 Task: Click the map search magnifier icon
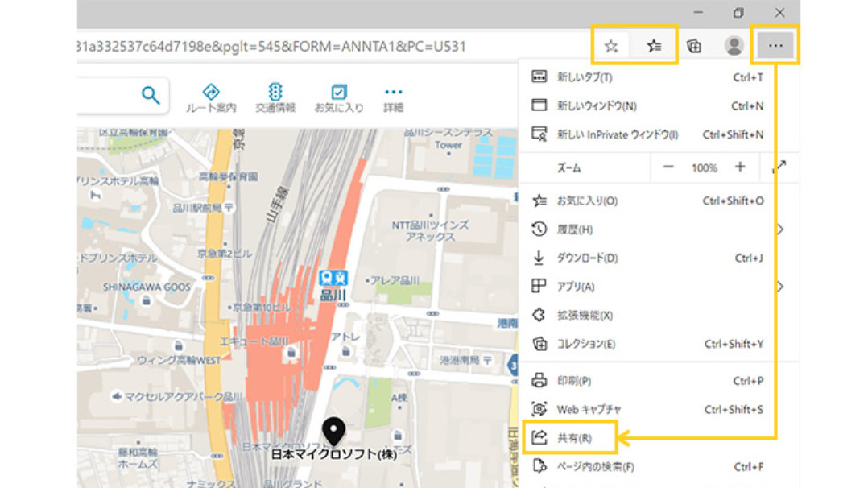tap(151, 95)
